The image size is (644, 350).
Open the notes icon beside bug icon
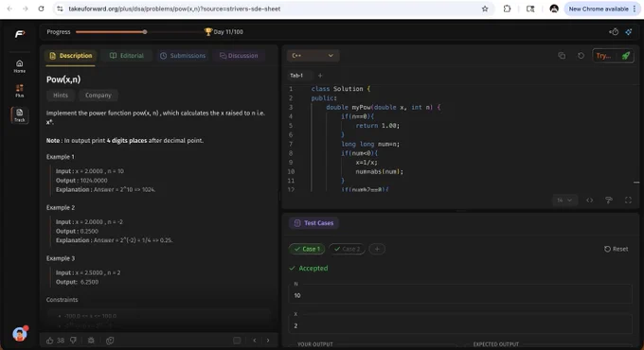[110, 341]
